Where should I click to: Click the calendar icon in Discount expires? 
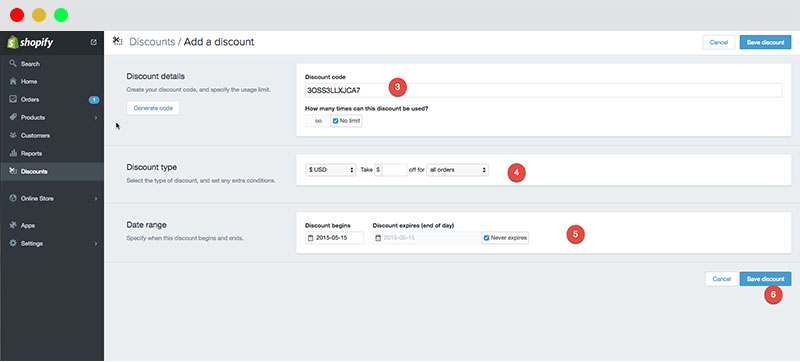378,238
